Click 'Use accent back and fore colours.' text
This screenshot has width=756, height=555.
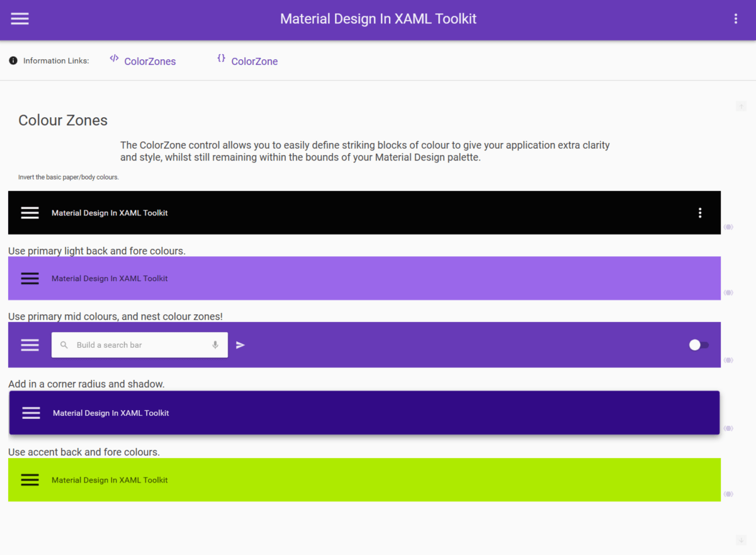coord(84,452)
